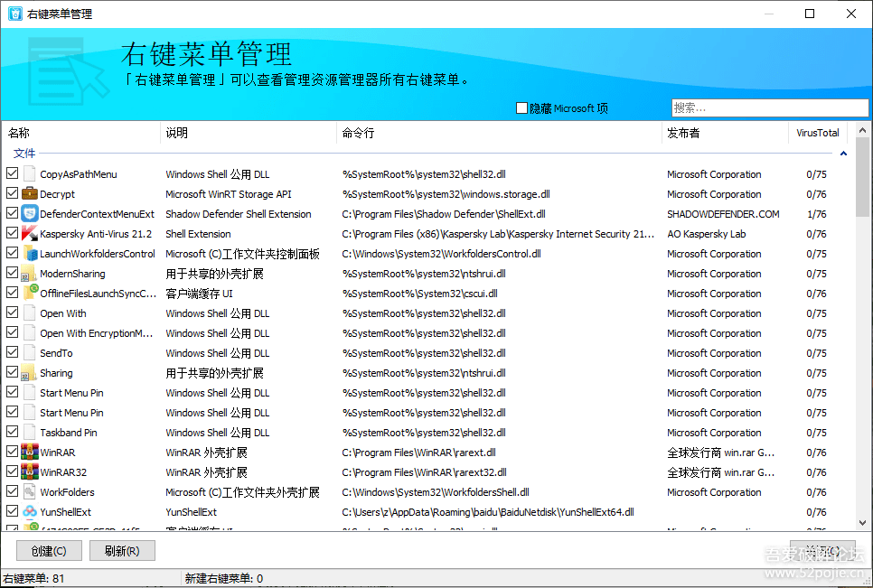Click the scrollbar up arrow

click(x=862, y=130)
